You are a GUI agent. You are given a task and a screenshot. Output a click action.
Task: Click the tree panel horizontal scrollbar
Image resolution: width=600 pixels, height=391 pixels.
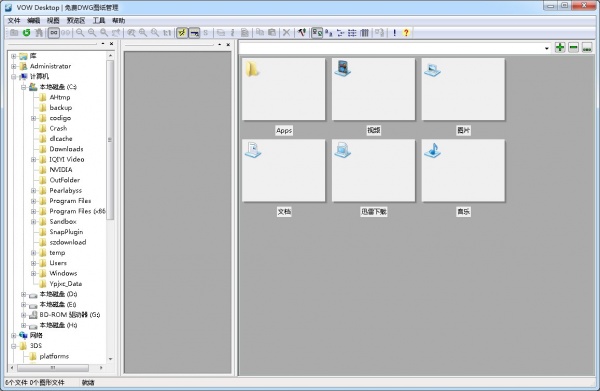(53, 368)
